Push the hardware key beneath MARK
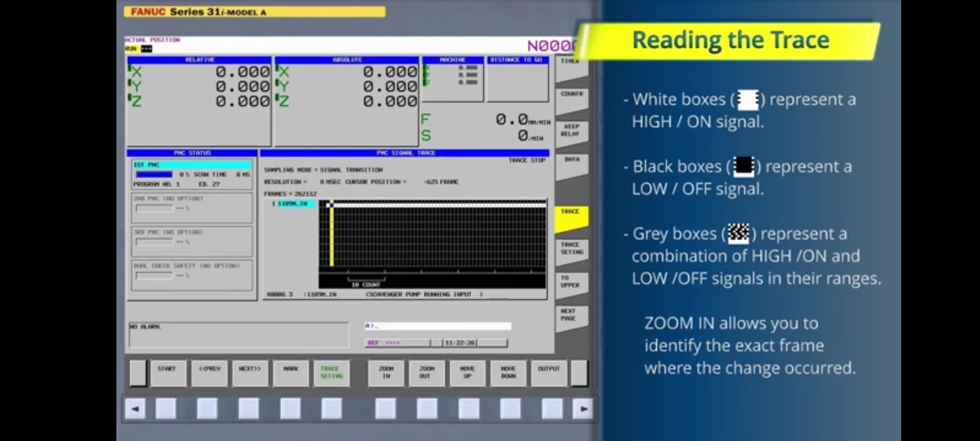The height and width of the screenshot is (441, 980). (x=290, y=409)
